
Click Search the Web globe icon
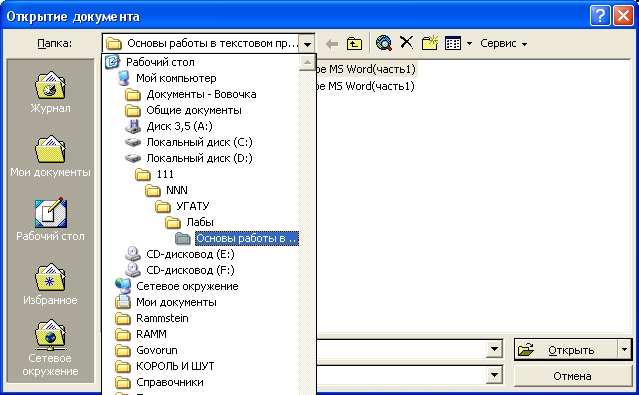pyautogui.click(x=383, y=43)
